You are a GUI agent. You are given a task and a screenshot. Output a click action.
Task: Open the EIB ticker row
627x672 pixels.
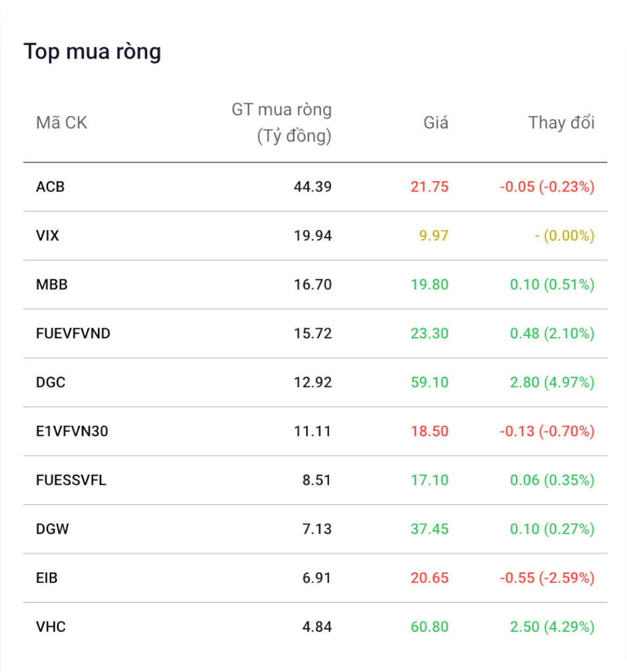tap(47, 578)
